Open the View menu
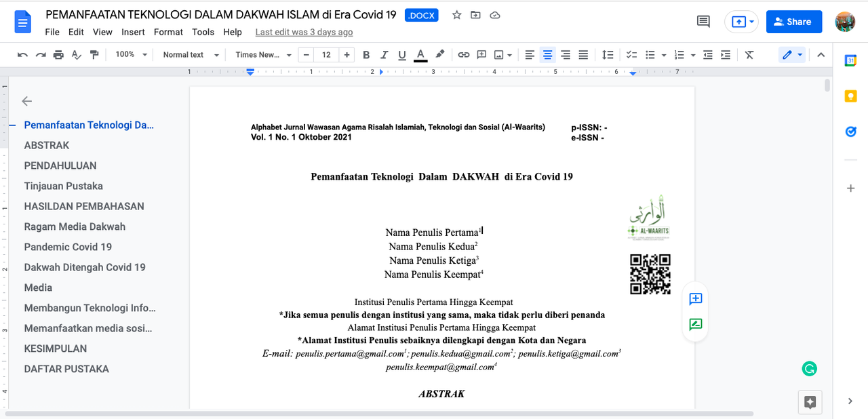Screen dimensions: 868x419 point(102,32)
